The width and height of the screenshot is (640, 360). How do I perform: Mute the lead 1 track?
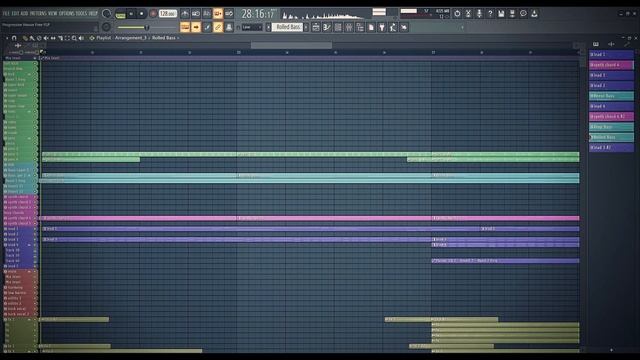(35, 229)
